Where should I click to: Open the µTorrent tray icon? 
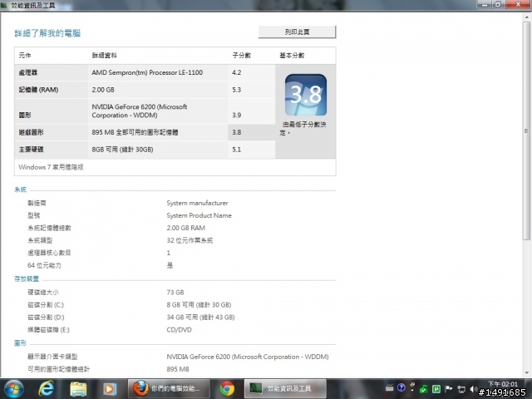[x=436, y=389]
